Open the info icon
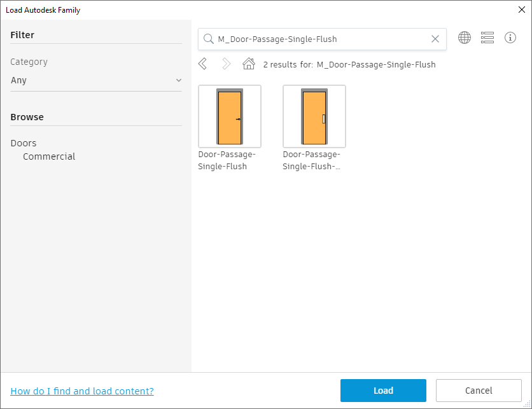Image resolution: width=532 pixels, height=409 pixels. click(510, 38)
